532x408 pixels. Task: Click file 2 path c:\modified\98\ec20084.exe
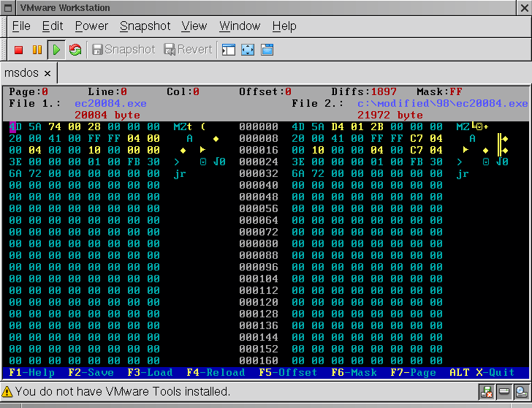coord(443,104)
